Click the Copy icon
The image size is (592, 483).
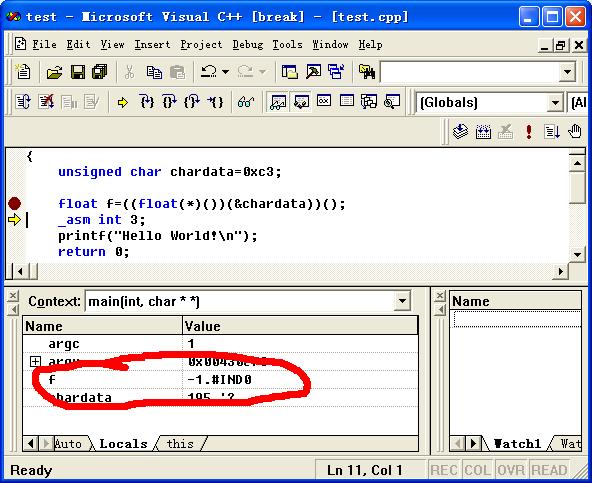[x=154, y=72]
